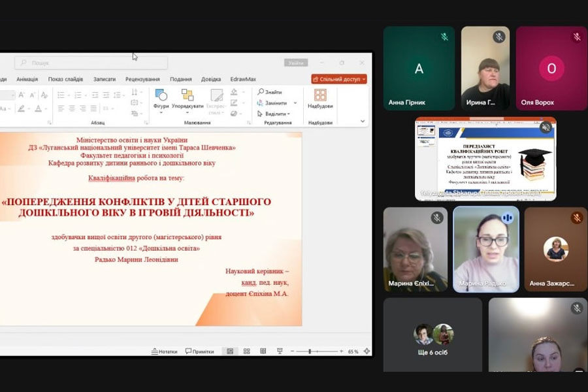588x392 pixels.
Task: Open the Рецензування ribbon tab
Action: (142, 79)
